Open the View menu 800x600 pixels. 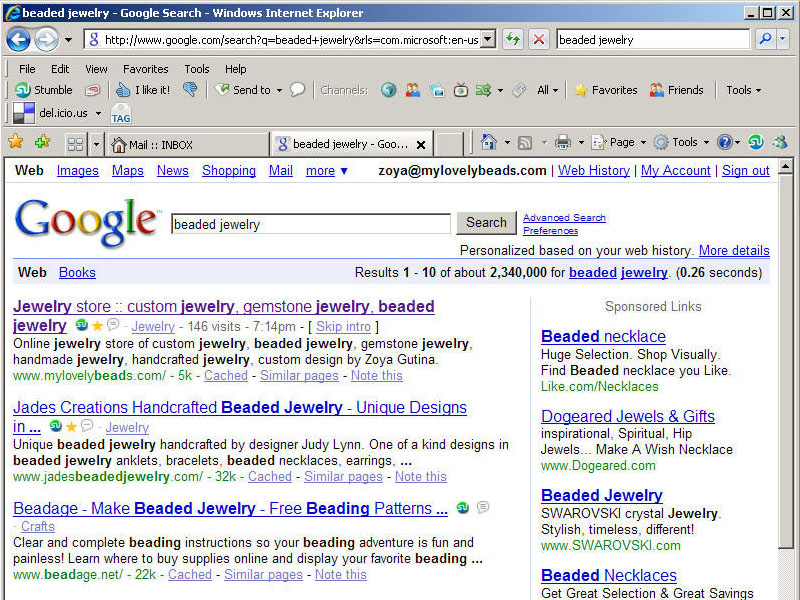point(96,69)
